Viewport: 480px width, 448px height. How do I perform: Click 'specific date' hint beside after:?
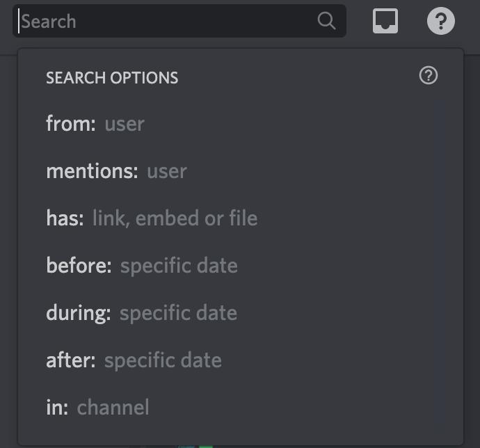[163, 360]
